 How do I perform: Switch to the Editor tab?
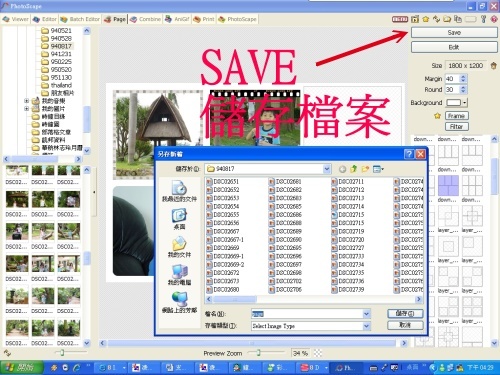(45, 19)
